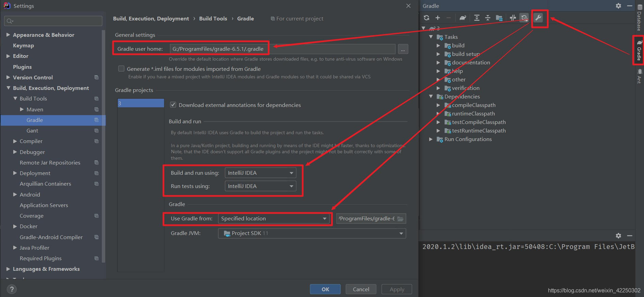The height and width of the screenshot is (297, 644).
Task: Open the Database side tool window
Action: tap(640, 17)
